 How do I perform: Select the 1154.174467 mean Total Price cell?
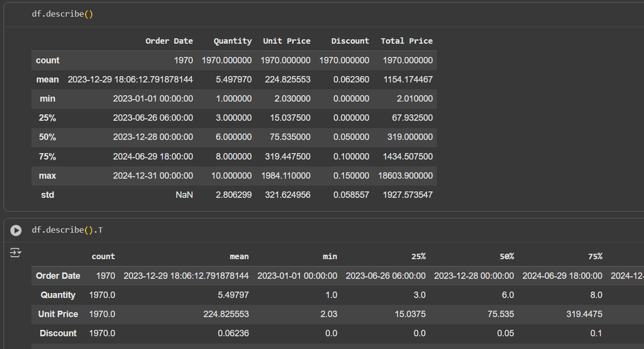point(408,80)
